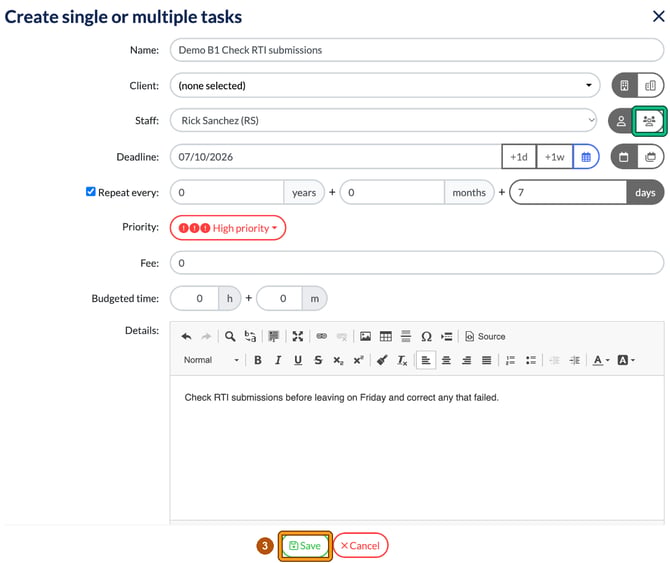
Task: Add one week with +1w
Action: click(555, 157)
